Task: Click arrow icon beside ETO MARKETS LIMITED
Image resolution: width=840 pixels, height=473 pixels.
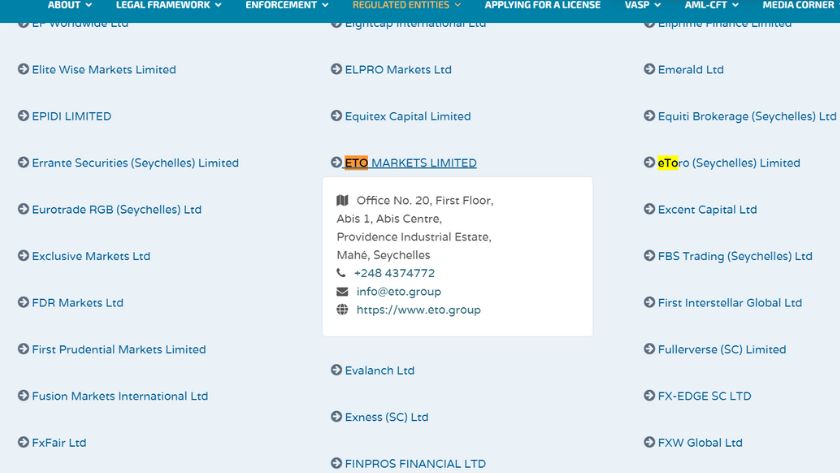Action: pyautogui.click(x=336, y=163)
